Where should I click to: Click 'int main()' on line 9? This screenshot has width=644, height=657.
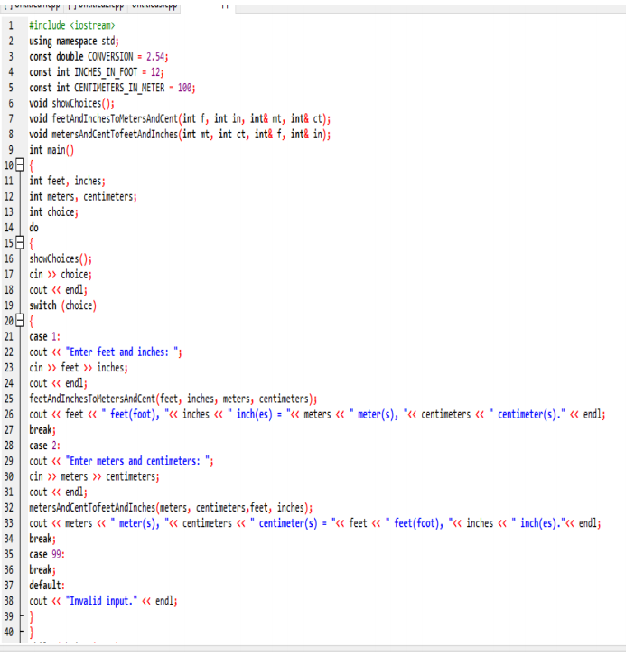click(x=51, y=150)
